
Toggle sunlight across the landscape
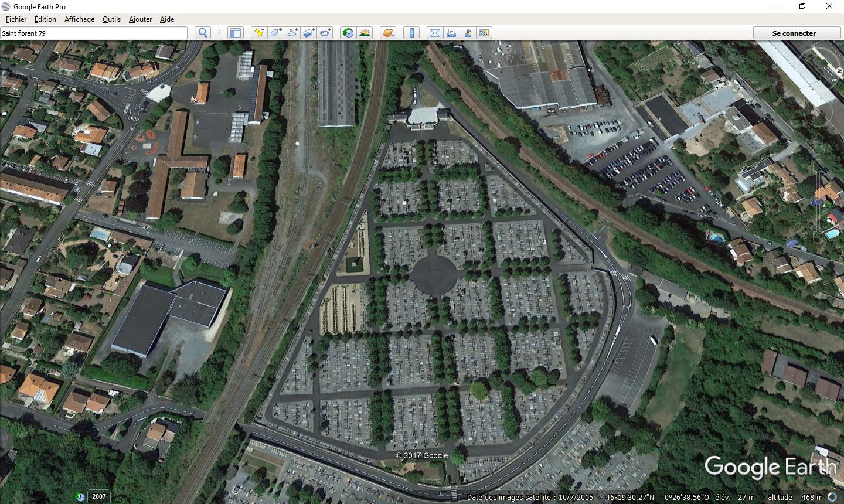tap(365, 33)
